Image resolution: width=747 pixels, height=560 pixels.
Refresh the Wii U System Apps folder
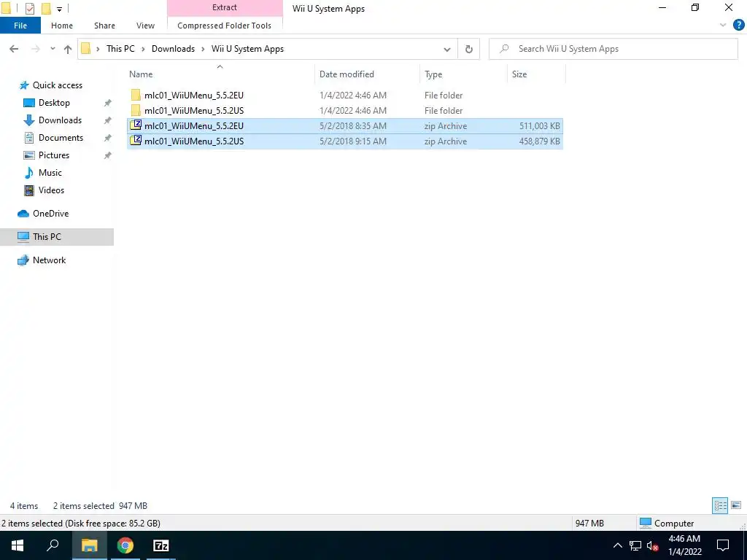(x=469, y=49)
